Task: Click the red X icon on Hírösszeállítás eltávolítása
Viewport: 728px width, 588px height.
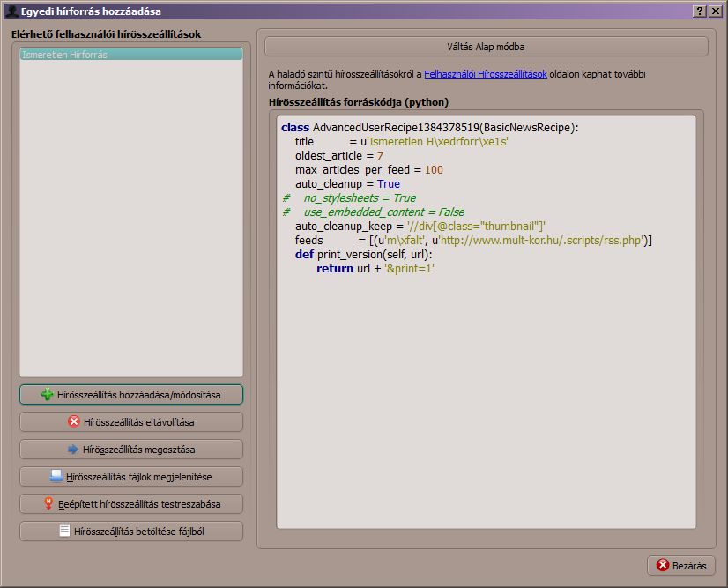Action: point(74,421)
